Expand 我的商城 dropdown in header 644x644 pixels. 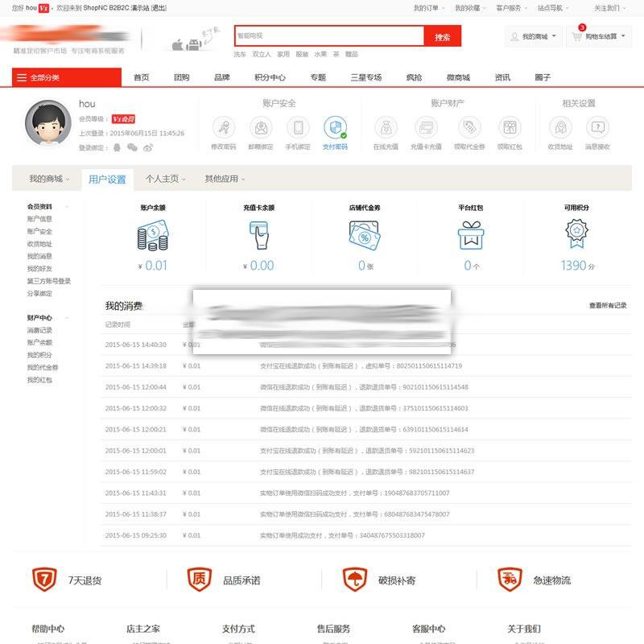click(x=535, y=37)
